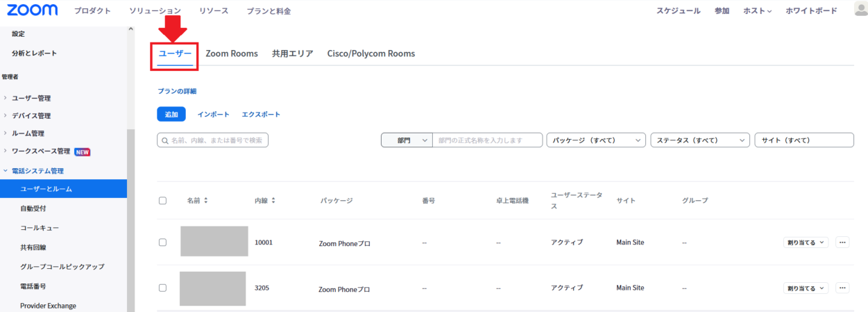Click the インポート button
This screenshot has width=868, height=312.
tap(213, 114)
